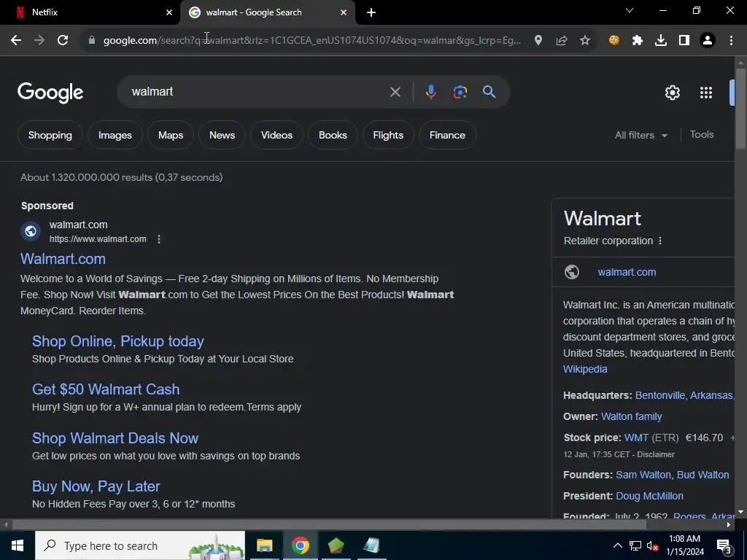747x560 pixels.
Task: Reload the Google search page
Action: point(63,41)
